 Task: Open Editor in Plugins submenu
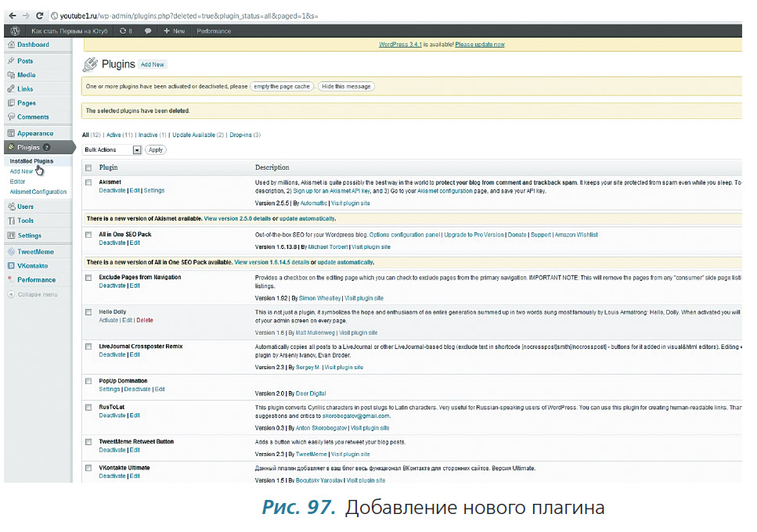click(x=17, y=182)
